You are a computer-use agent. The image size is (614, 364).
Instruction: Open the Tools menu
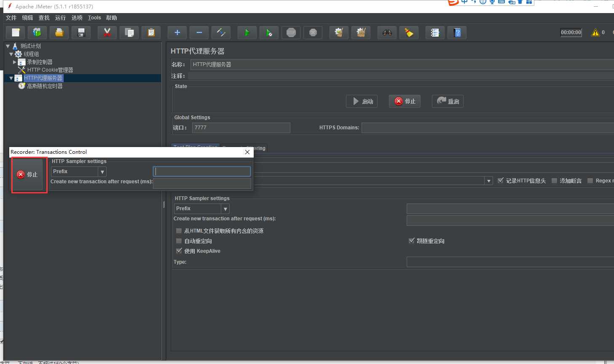[x=94, y=18]
